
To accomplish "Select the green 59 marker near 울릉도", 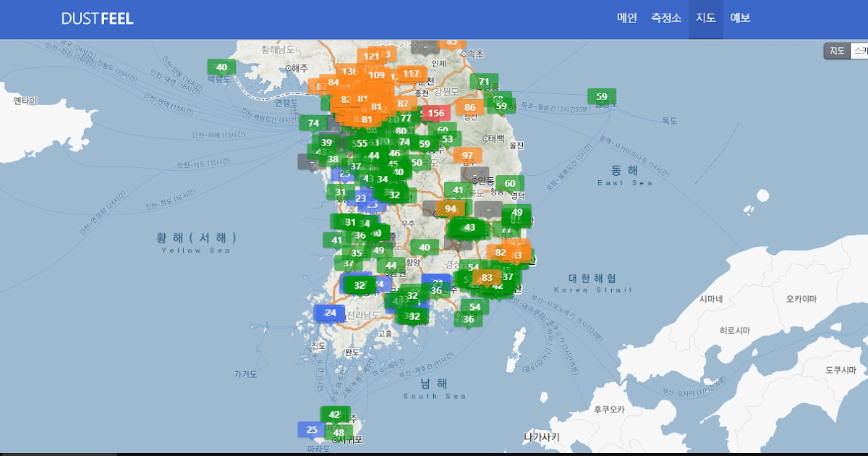I will coord(601,96).
